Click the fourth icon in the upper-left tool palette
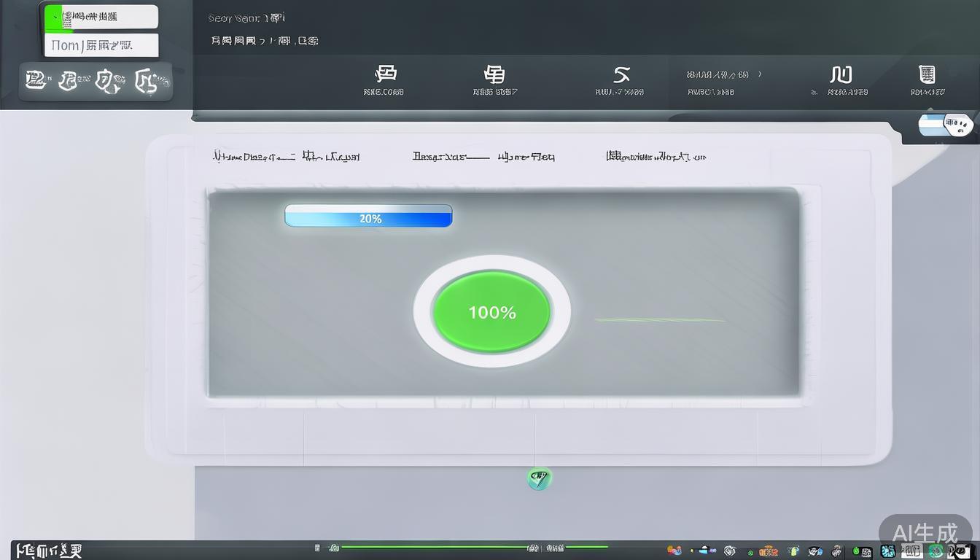Viewport: 980px width, 560px height. (144, 80)
